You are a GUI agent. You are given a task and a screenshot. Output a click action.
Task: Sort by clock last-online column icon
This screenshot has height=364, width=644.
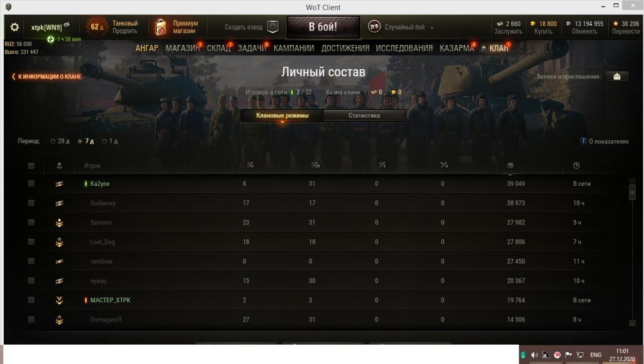(x=576, y=165)
